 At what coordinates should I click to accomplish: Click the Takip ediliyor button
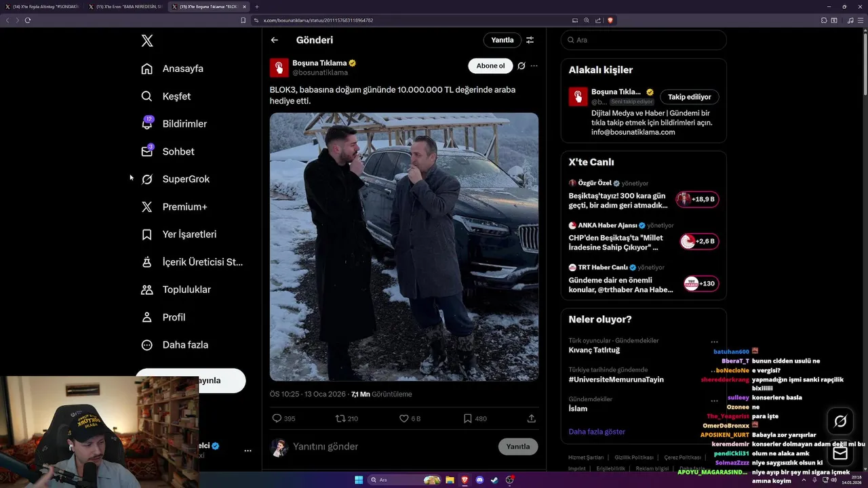coord(690,97)
